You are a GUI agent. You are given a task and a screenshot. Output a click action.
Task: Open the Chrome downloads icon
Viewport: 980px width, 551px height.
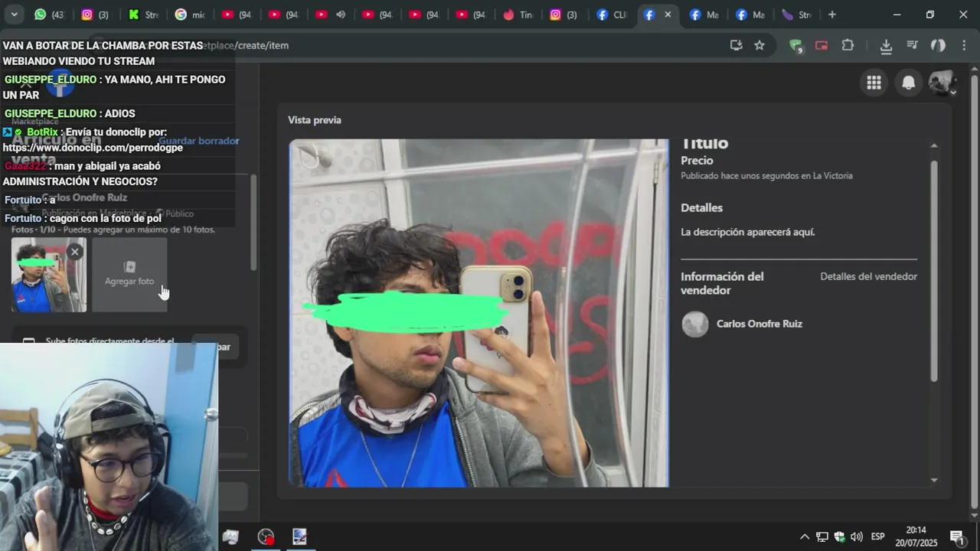pos(886,45)
